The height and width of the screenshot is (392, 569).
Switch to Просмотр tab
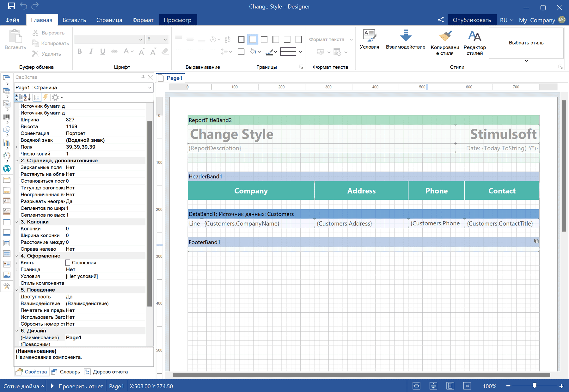(x=178, y=20)
